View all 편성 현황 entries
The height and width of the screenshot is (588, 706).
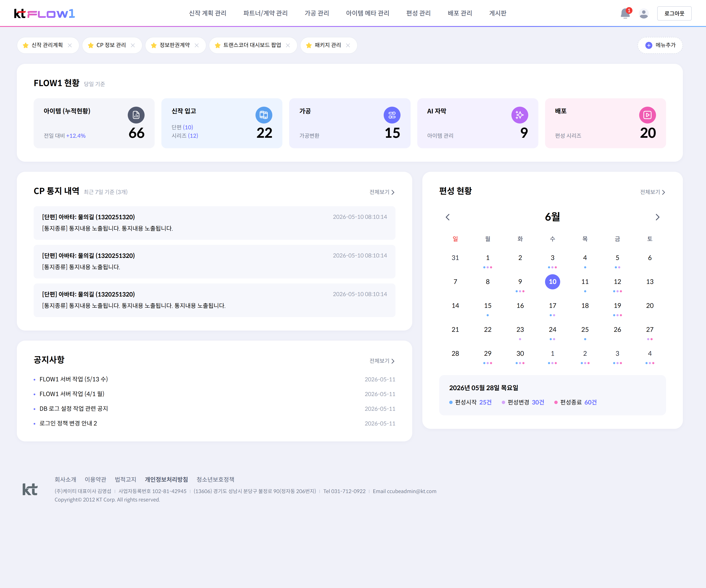[x=653, y=192]
